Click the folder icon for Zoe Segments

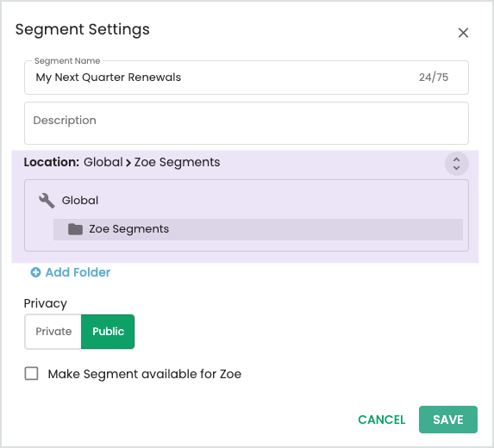click(75, 229)
